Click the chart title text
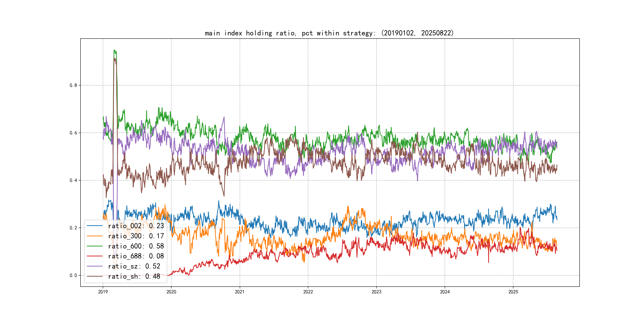The width and height of the screenshot is (644, 322). click(329, 33)
